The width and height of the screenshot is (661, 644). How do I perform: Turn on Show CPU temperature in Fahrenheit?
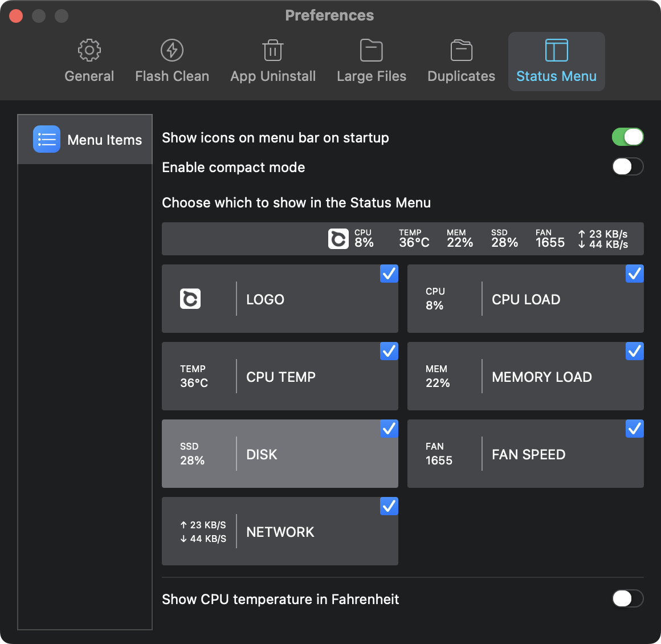(x=627, y=598)
